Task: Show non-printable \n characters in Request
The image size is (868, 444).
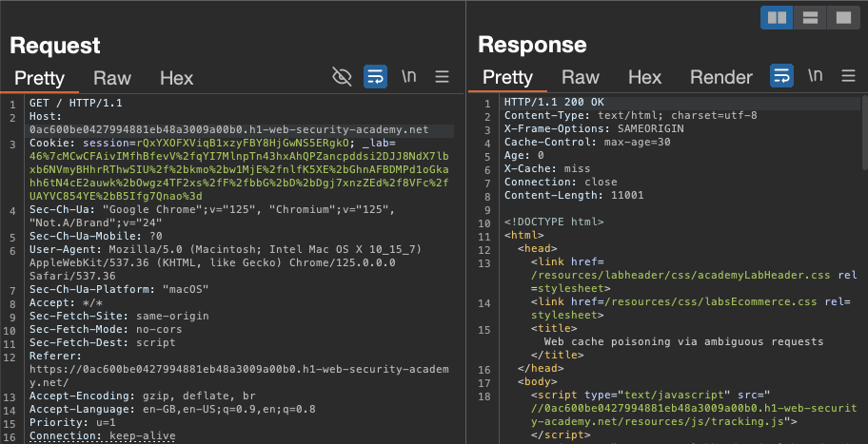Action: (x=409, y=77)
